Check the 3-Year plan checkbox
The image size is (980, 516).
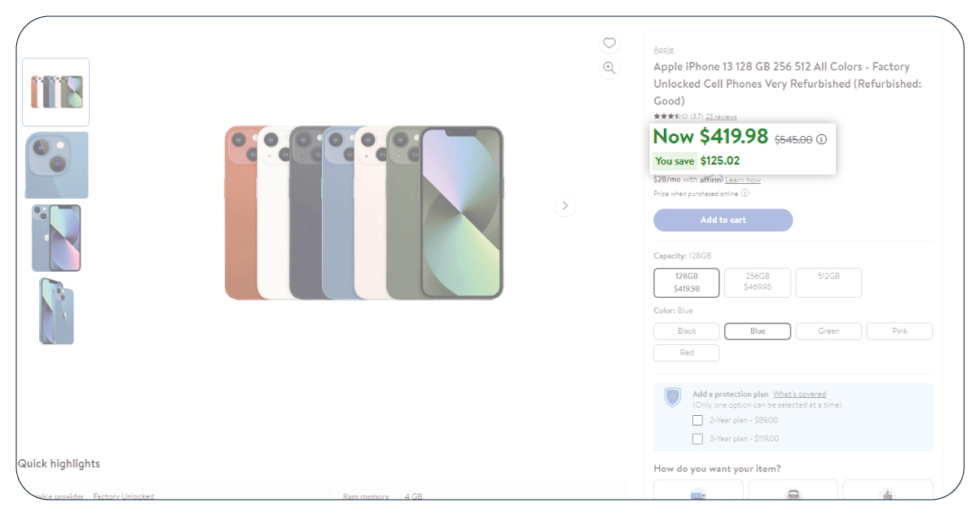(x=697, y=439)
